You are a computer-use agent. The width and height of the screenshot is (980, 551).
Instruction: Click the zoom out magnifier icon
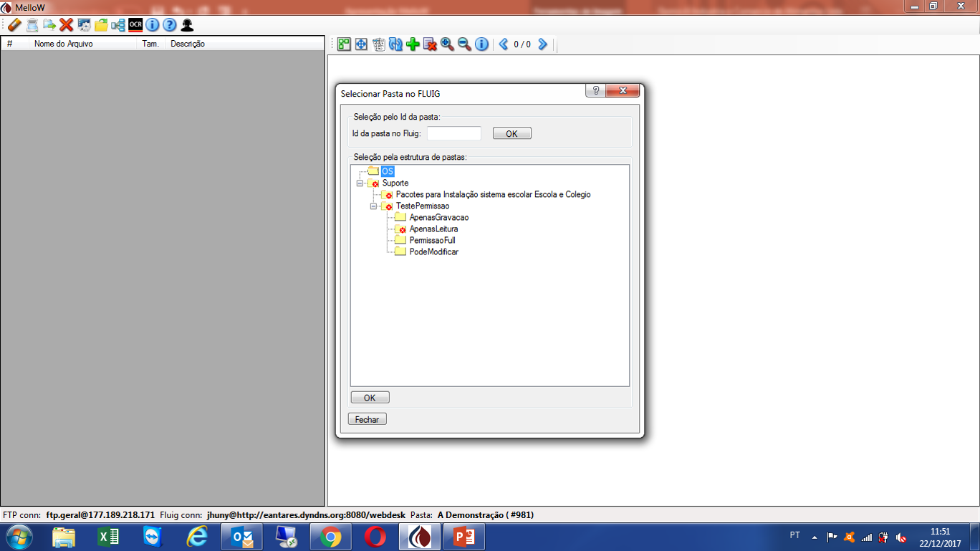464,44
